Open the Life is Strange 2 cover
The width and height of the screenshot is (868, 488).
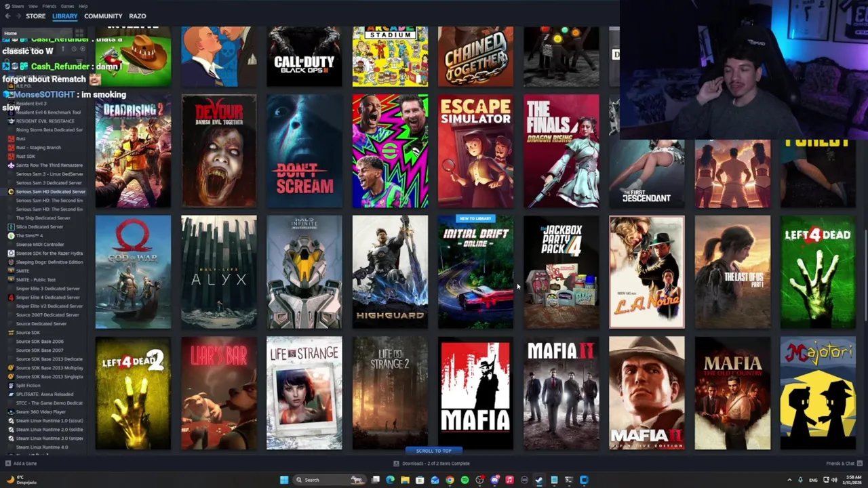pyautogui.click(x=390, y=393)
